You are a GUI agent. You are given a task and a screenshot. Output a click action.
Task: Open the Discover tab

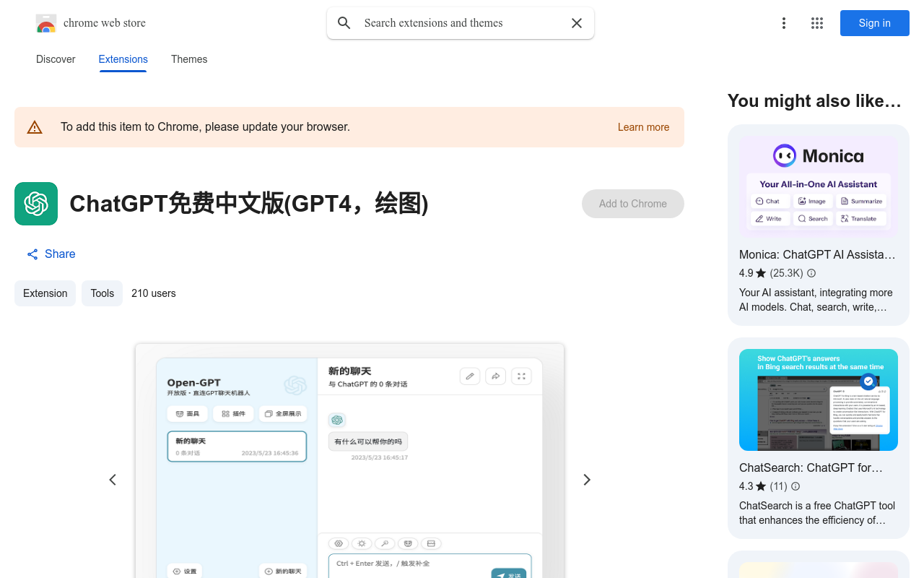55,59
